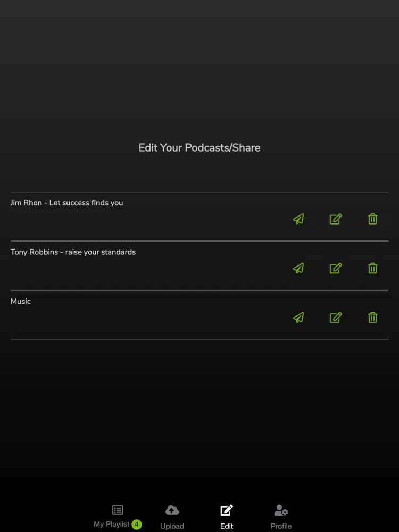The height and width of the screenshot is (532, 399).
Task: Select the 'Music' podcast title
Action: [20, 301]
